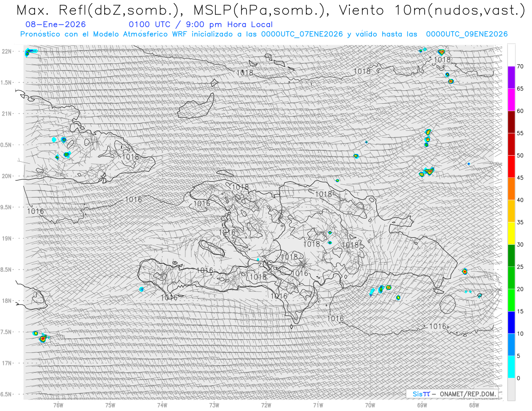Click the cyan 0-5 dBZ color band
The height and width of the screenshot is (411, 532).
(511, 367)
